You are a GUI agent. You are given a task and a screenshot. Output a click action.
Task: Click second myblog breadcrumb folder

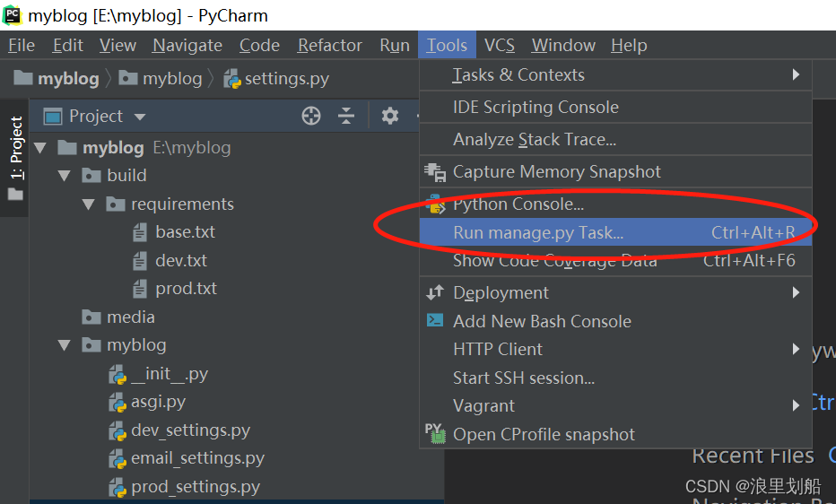(x=160, y=79)
